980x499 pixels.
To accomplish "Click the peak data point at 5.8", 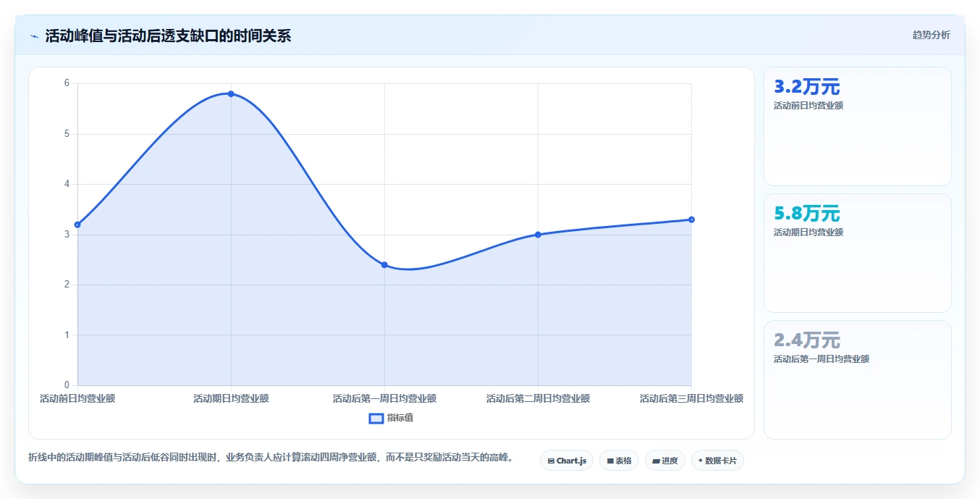I will pyautogui.click(x=231, y=93).
